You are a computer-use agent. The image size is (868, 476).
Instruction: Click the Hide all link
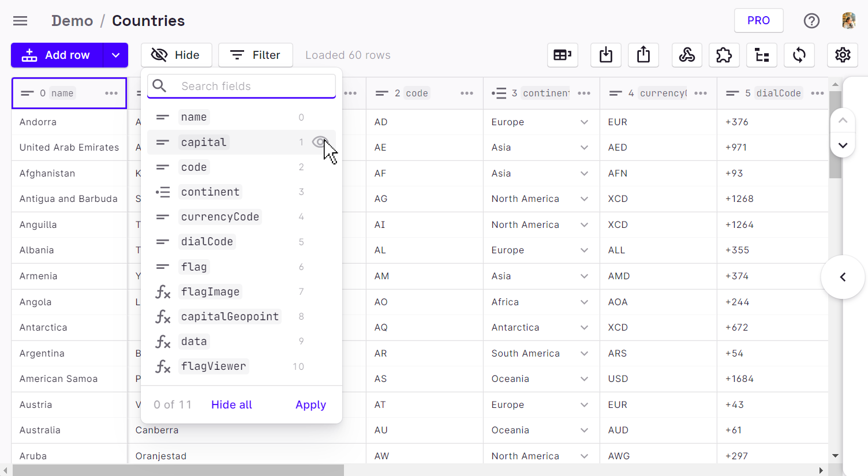[231, 404]
